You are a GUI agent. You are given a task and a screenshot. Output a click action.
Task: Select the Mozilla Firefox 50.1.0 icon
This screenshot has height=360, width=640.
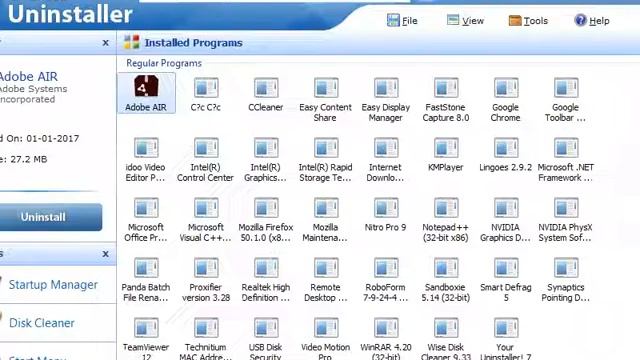pyautogui.click(x=266, y=207)
